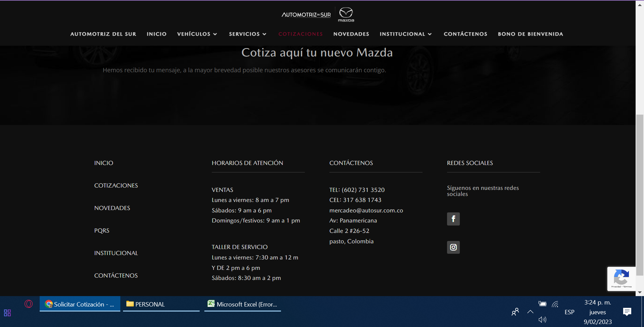
Task: Click footer COTIZACIONES link
Action: pos(116,186)
